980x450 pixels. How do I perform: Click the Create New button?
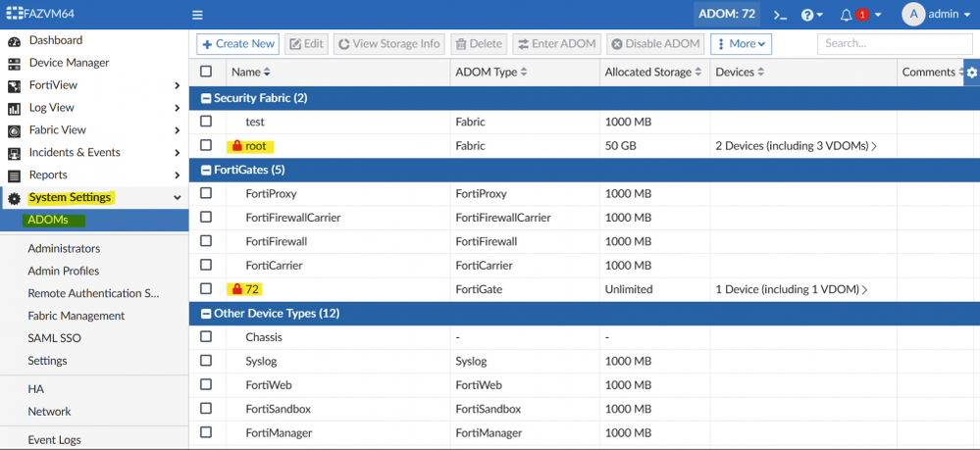pos(238,44)
